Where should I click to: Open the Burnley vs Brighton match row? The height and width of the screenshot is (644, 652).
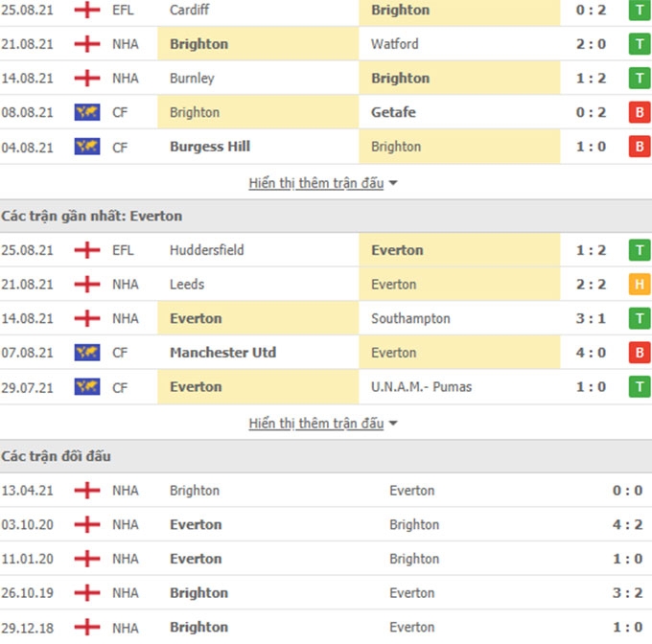[x=326, y=79]
